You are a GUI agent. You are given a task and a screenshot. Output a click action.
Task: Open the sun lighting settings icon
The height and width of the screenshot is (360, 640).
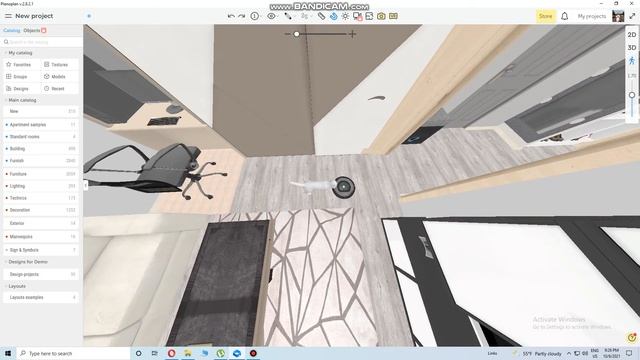tap(345, 16)
